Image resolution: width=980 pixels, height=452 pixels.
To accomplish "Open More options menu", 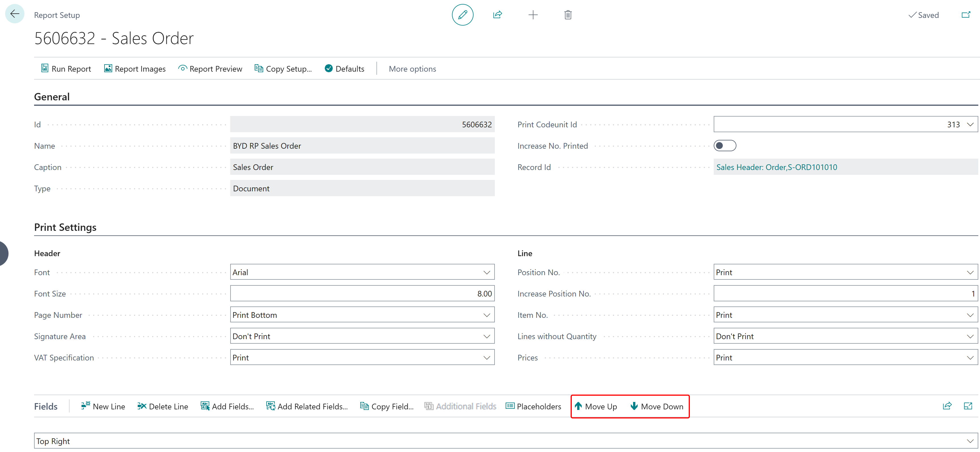I will coord(412,69).
